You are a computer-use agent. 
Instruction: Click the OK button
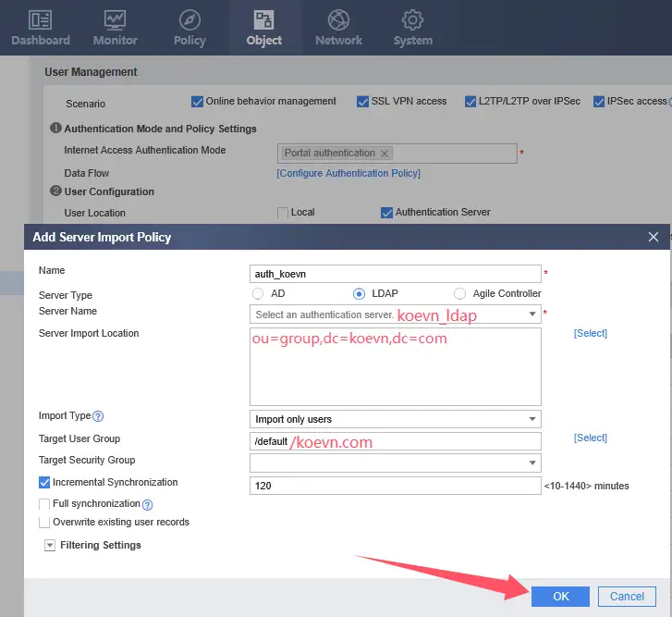(561, 597)
